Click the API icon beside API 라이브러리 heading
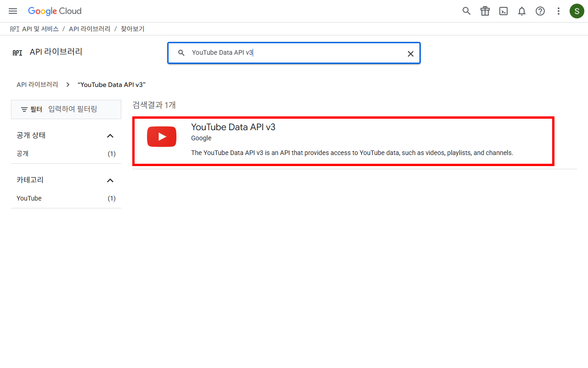Viewport: 588px width, 368px height. (17, 53)
